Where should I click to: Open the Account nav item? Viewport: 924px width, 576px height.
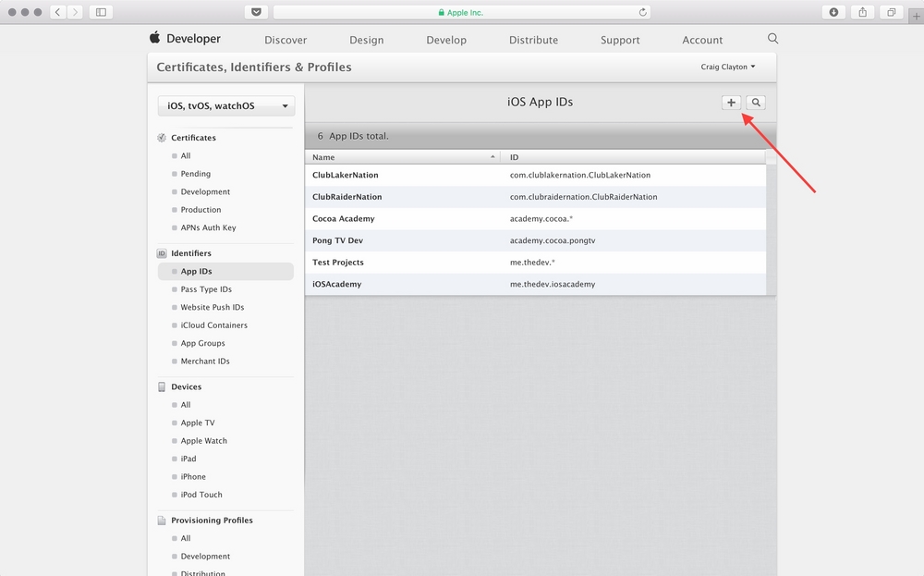tap(702, 40)
